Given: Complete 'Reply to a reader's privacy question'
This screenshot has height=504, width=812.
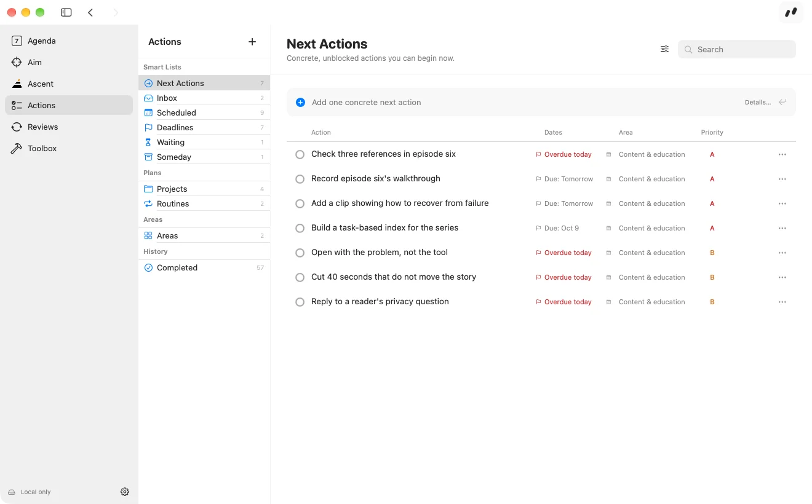Looking at the screenshot, I should tap(300, 302).
